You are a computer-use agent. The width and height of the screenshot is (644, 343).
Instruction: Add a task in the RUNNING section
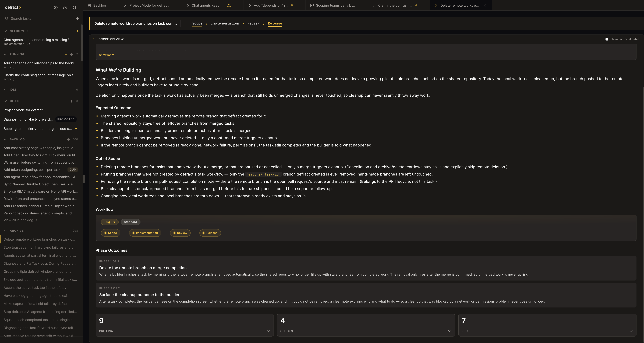(x=72, y=54)
